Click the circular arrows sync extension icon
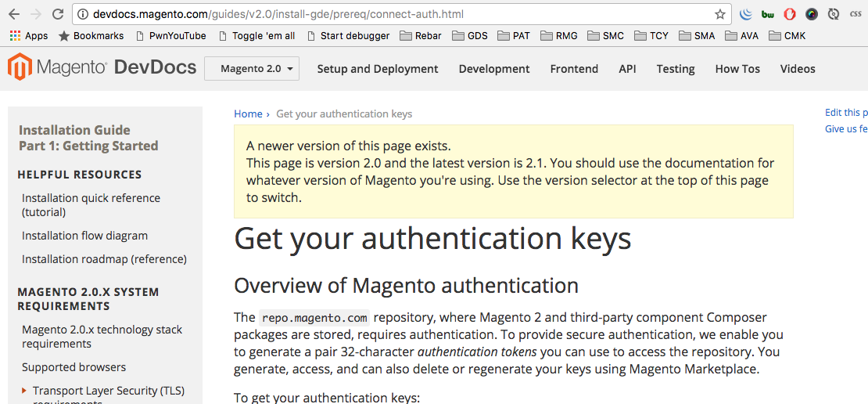 click(833, 14)
